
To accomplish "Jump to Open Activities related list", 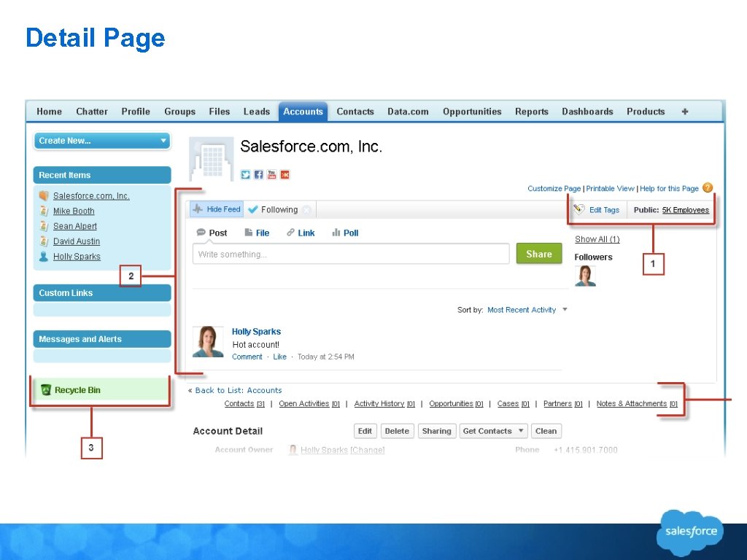I will click(309, 403).
